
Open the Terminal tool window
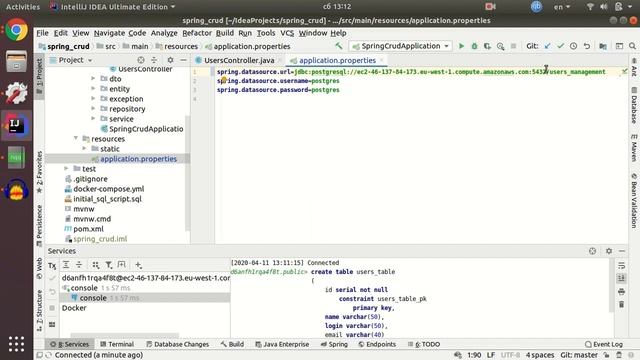117,344
